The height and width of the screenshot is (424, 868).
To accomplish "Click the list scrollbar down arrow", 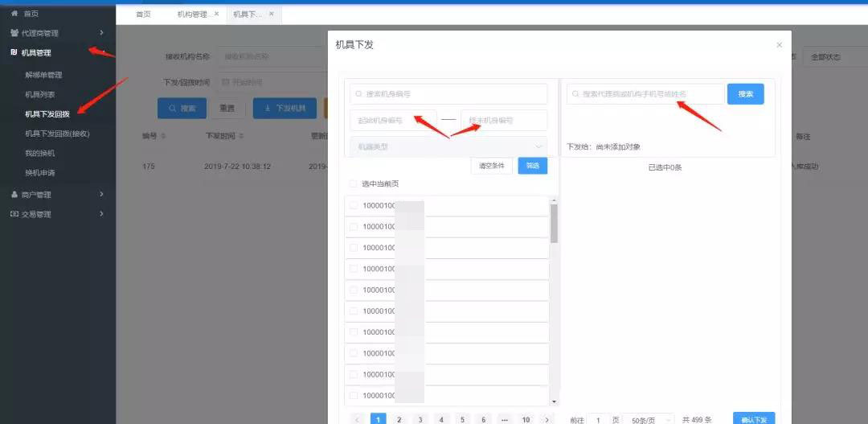I will coord(554,401).
